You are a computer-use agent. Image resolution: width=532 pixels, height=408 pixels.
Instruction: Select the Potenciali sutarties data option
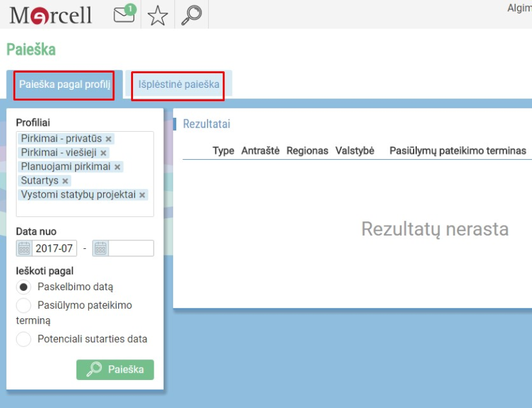[x=23, y=339]
